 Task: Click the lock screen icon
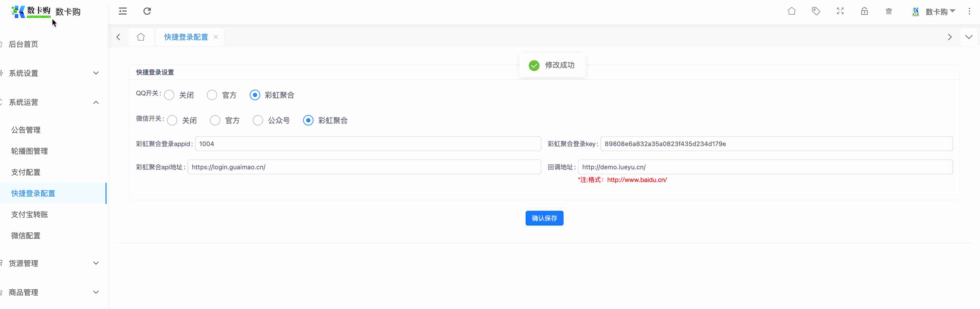[x=864, y=11]
